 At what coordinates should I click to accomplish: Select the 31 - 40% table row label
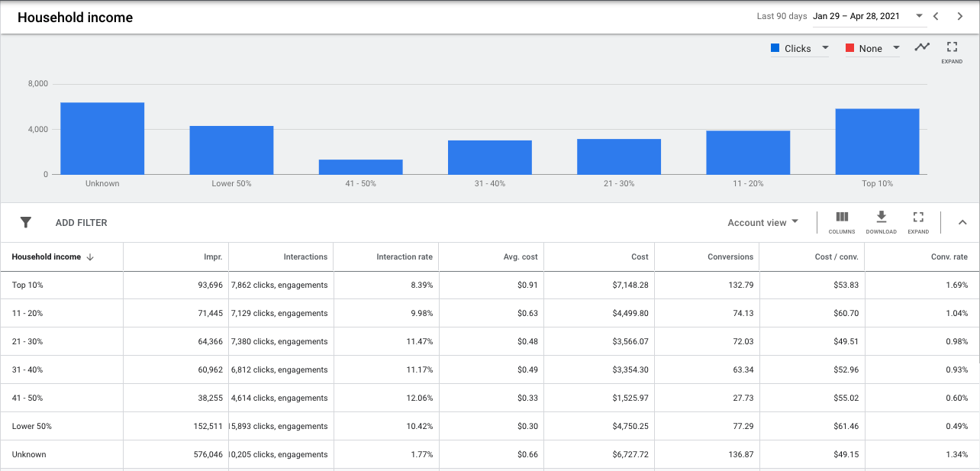pos(27,369)
